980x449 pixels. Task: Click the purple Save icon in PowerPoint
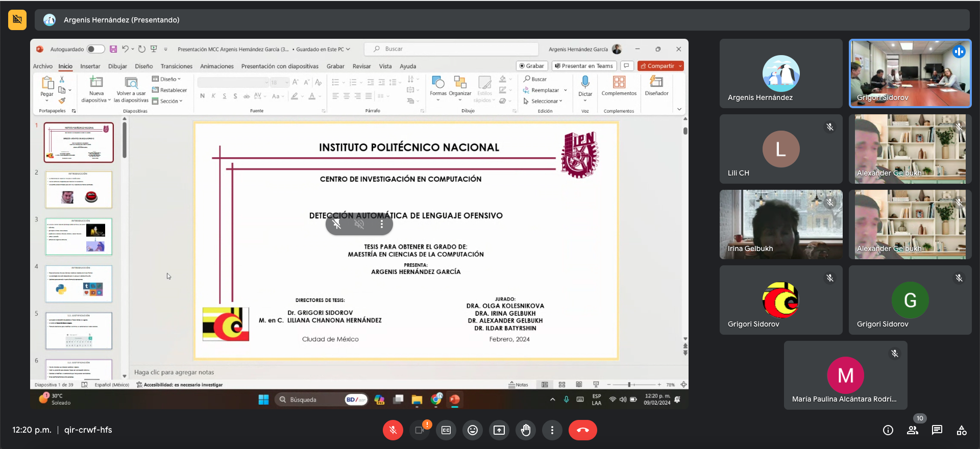point(113,49)
